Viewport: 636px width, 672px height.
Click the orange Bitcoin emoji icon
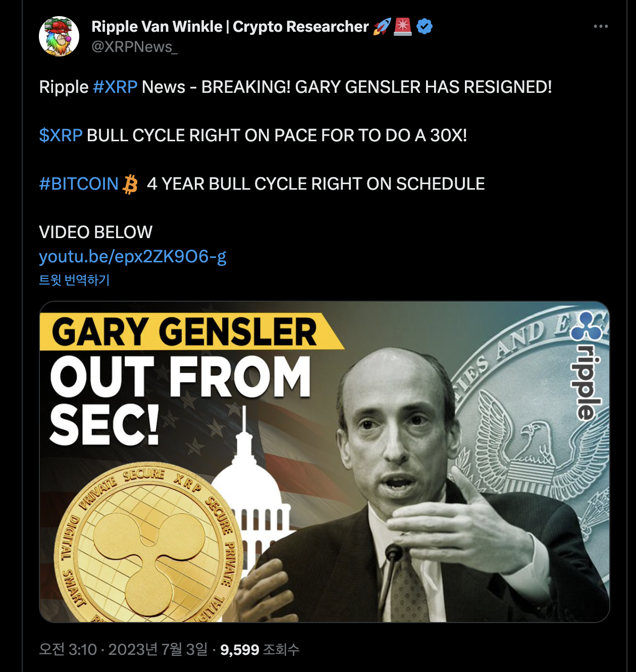coord(130,184)
